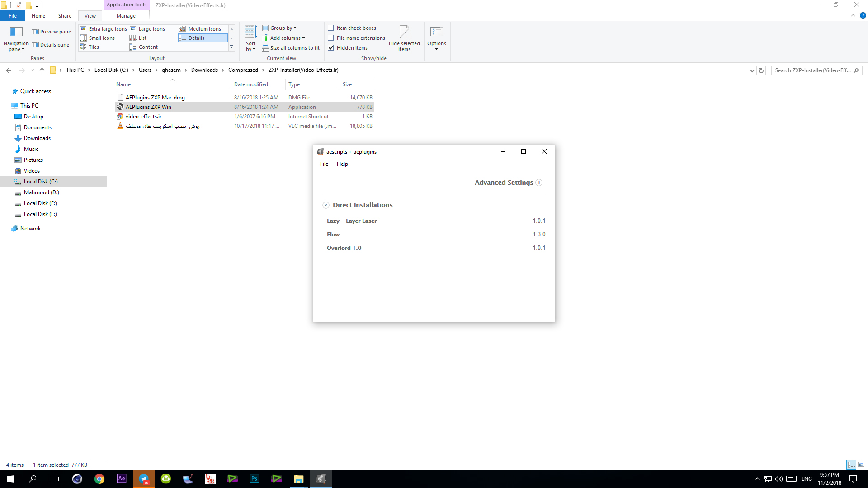Viewport: 868px width, 488px height.
Task: Click the Direct Installations collapse button
Action: 326,205
